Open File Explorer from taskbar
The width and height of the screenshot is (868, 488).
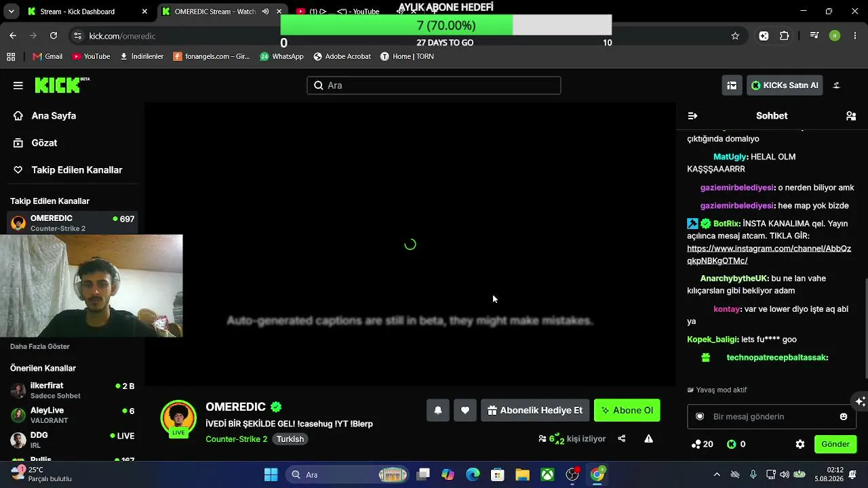coord(522,474)
